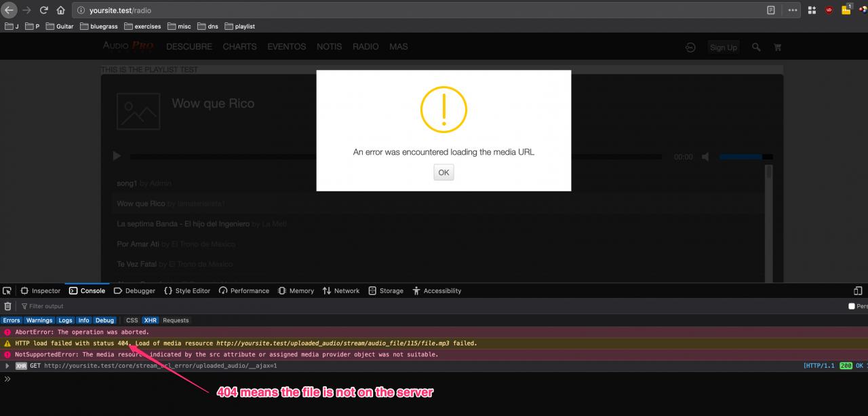Toggle the Persist Logs checkbox
The width and height of the screenshot is (868, 416).
[852, 306]
